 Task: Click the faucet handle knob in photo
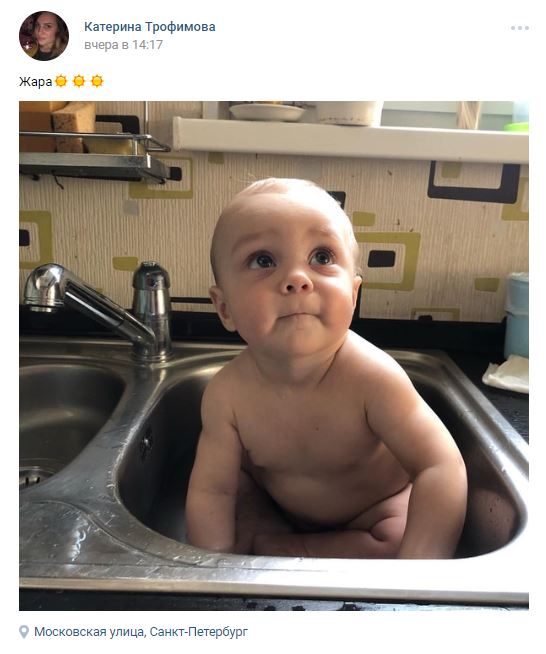click(x=151, y=292)
